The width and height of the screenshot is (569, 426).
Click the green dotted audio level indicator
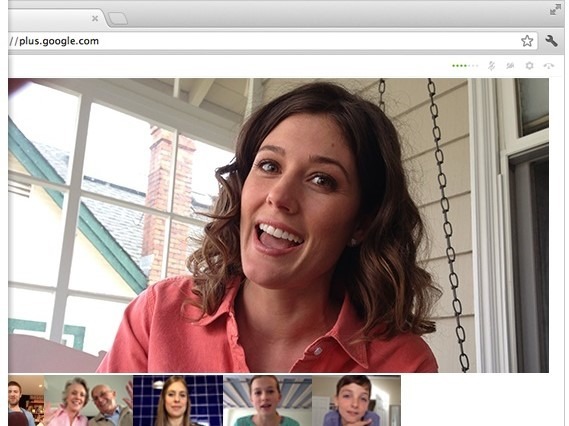465,66
